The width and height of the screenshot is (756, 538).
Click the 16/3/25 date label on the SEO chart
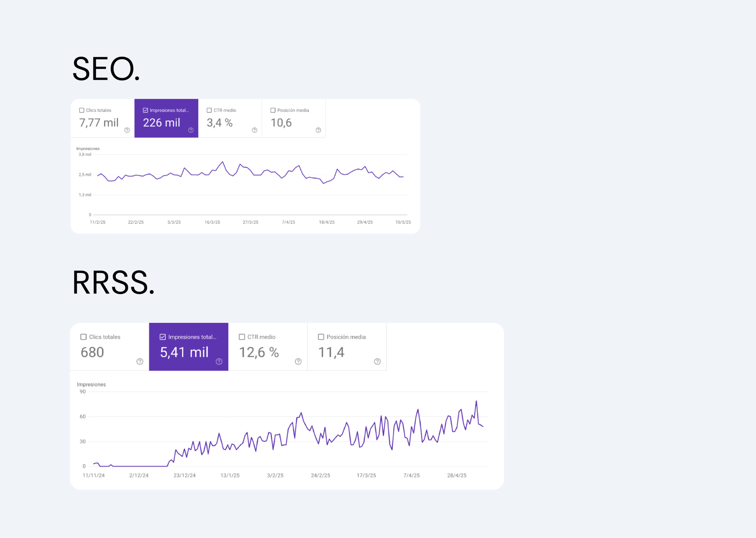pyautogui.click(x=212, y=222)
